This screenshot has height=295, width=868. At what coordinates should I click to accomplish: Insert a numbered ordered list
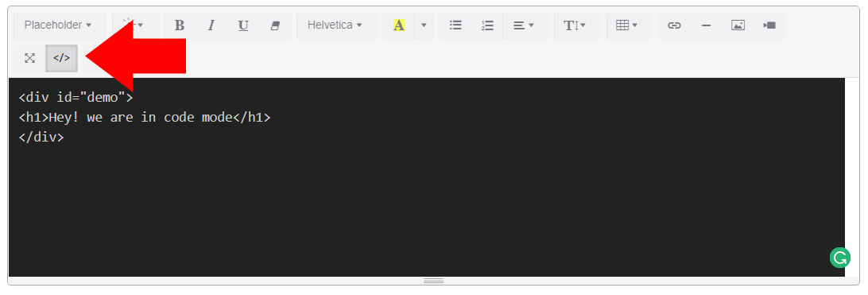point(487,25)
